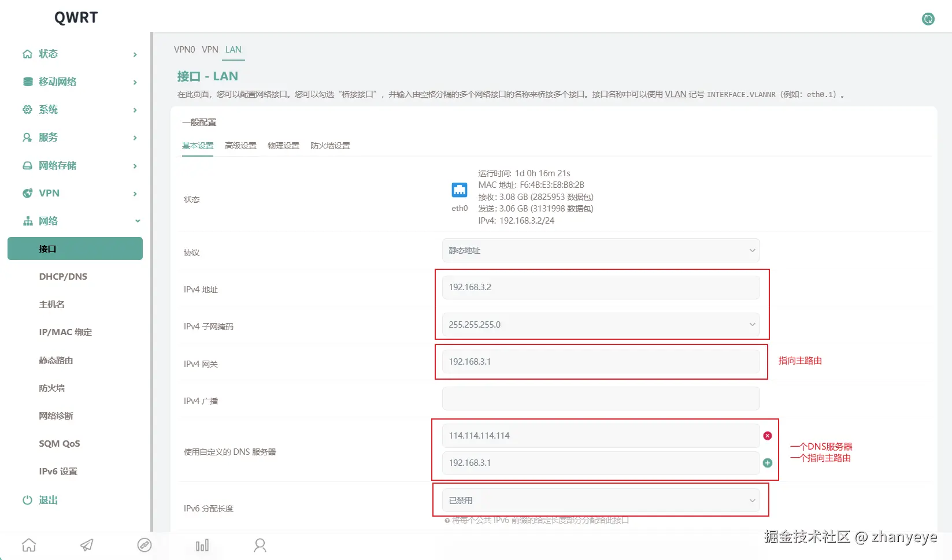The image size is (952, 560).
Task: Expand the 网络存储 menu chevron
Action: [x=135, y=166]
